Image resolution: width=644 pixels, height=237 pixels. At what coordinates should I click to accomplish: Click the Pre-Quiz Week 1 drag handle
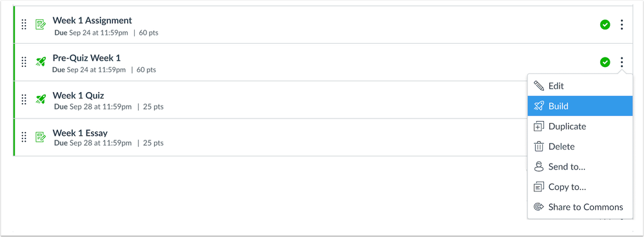tap(24, 62)
